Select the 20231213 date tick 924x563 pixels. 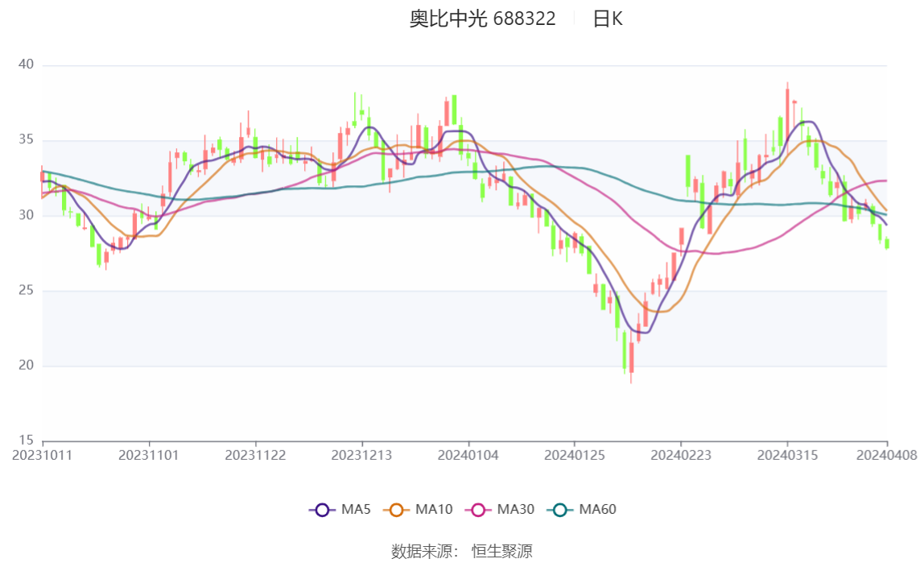(361, 456)
